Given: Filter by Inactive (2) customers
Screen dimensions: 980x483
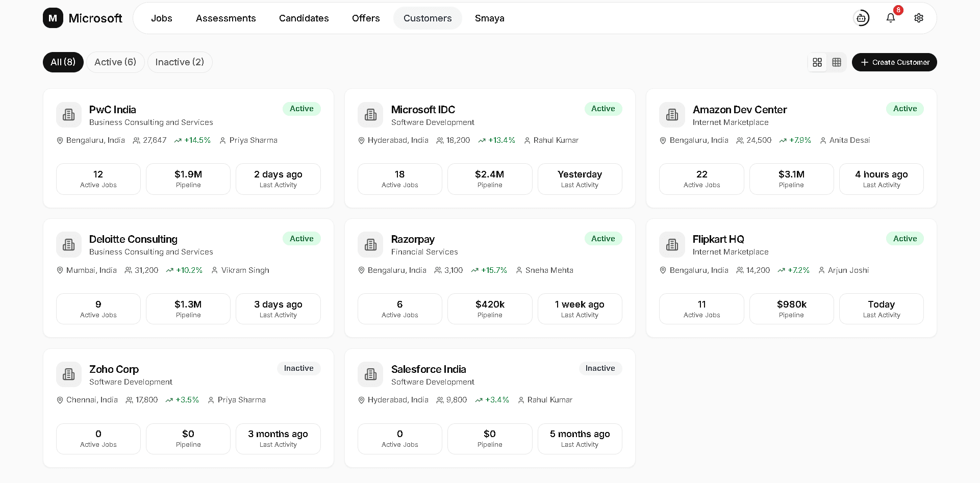Looking at the screenshot, I should (x=180, y=62).
